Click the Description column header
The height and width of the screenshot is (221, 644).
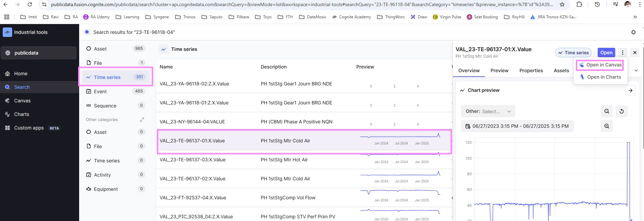(x=274, y=67)
